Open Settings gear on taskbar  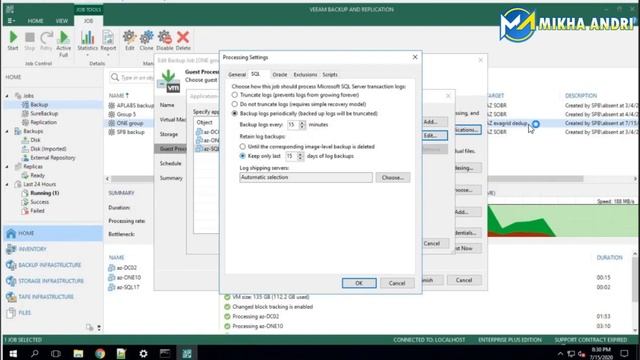click(x=143, y=353)
